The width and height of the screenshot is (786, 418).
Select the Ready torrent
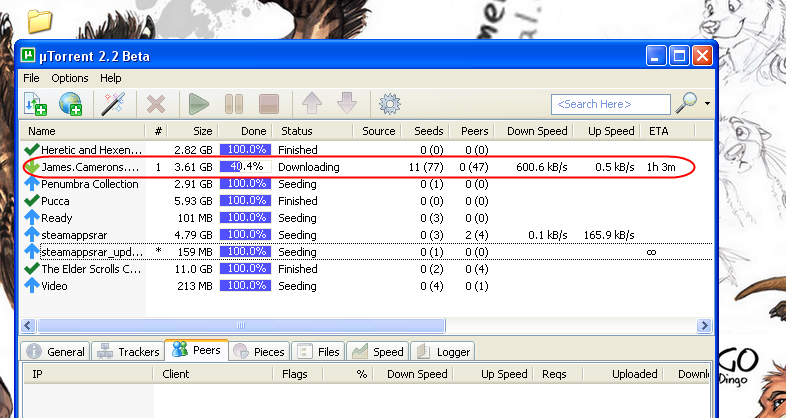click(x=366, y=218)
